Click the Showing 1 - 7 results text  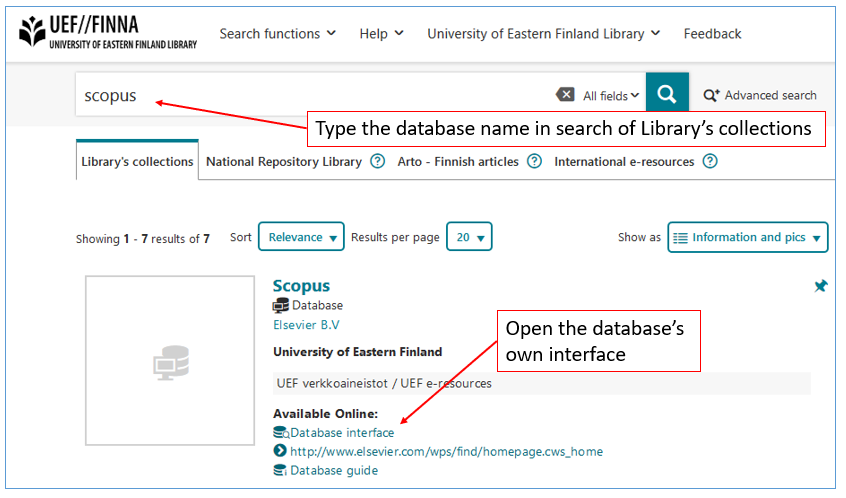tap(142, 238)
